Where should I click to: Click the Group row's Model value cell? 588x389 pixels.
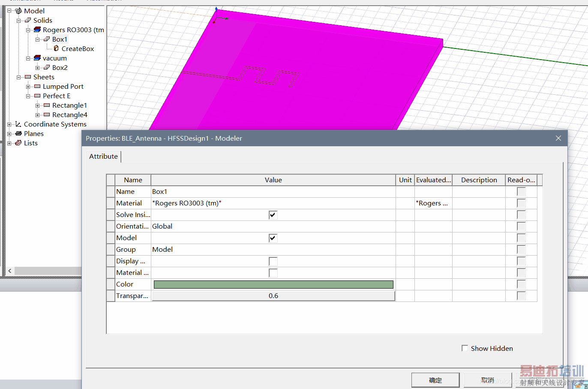tap(273, 250)
